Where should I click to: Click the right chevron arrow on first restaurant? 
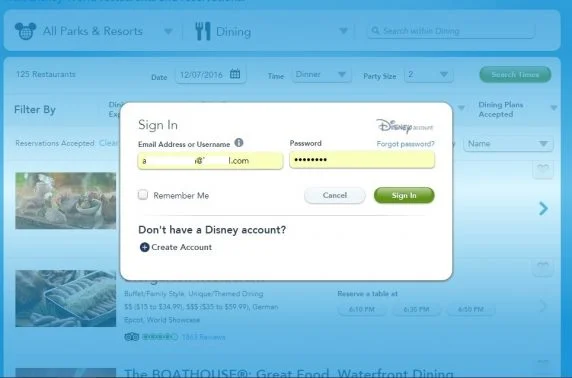coord(543,208)
